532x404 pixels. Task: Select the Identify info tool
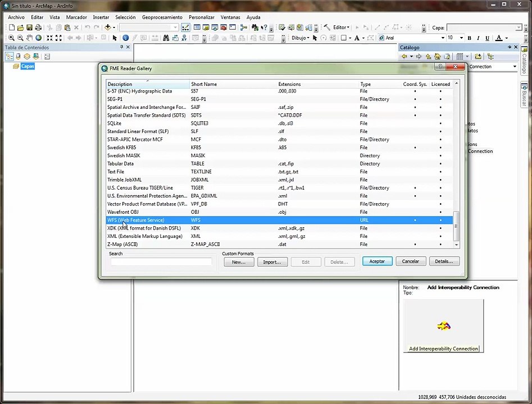tap(125, 38)
